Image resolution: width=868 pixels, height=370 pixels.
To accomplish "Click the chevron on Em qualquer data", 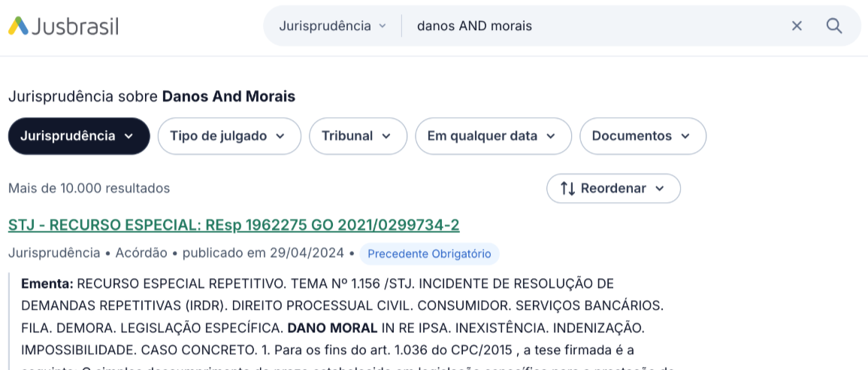I will (551, 136).
